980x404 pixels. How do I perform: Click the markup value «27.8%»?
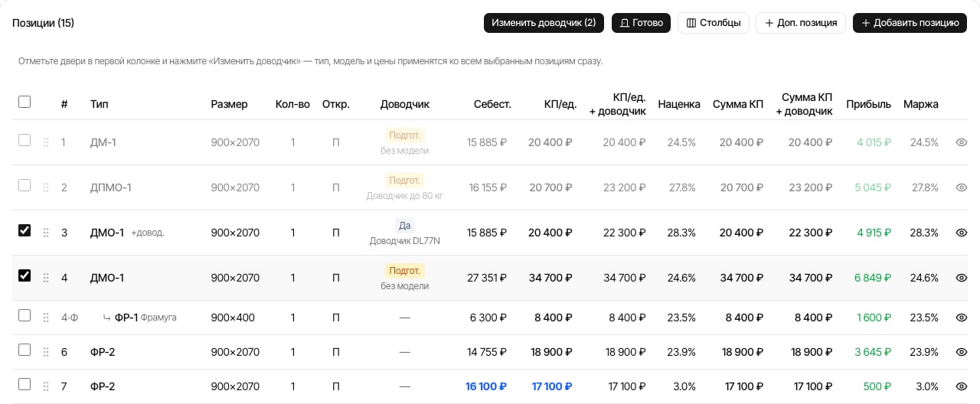pos(681,187)
